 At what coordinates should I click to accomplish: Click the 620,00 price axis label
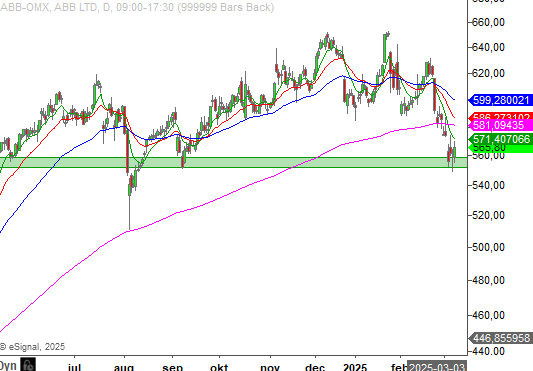pyautogui.click(x=488, y=73)
